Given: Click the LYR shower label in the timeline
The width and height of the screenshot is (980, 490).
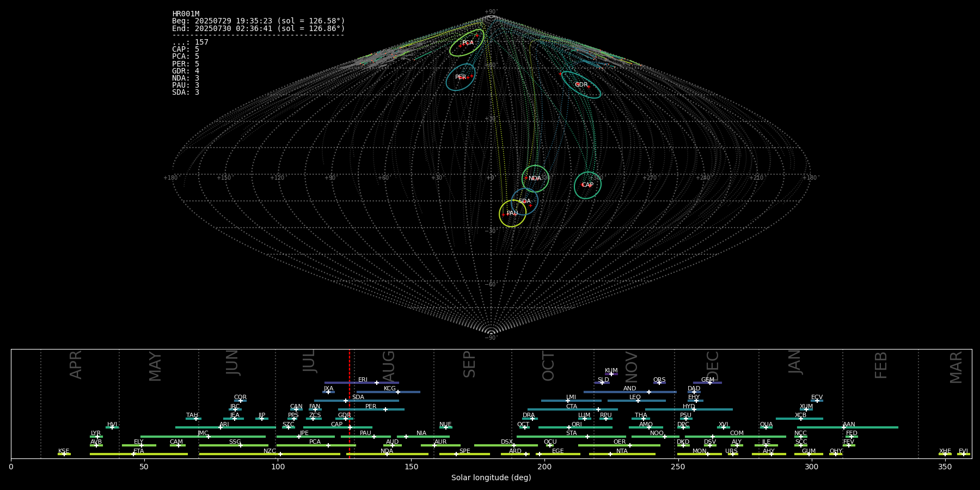Looking at the screenshot, I should pyautogui.click(x=96, y=433).
